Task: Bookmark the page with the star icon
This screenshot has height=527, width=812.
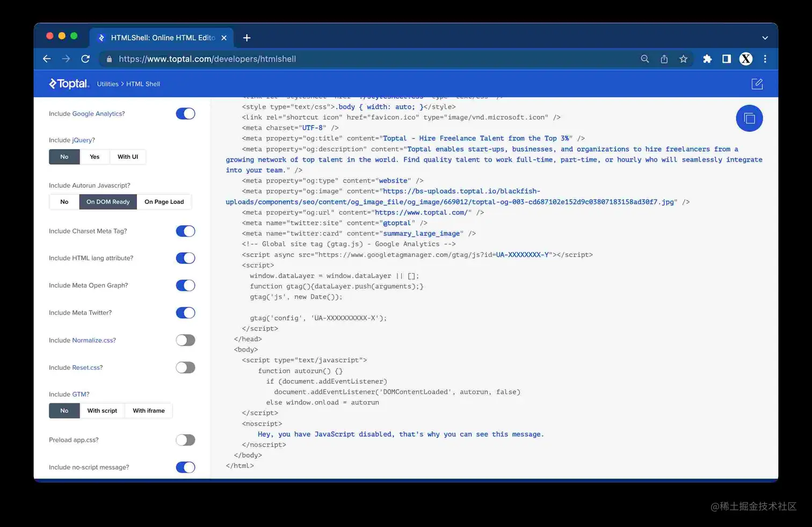Action: [683, 59]
